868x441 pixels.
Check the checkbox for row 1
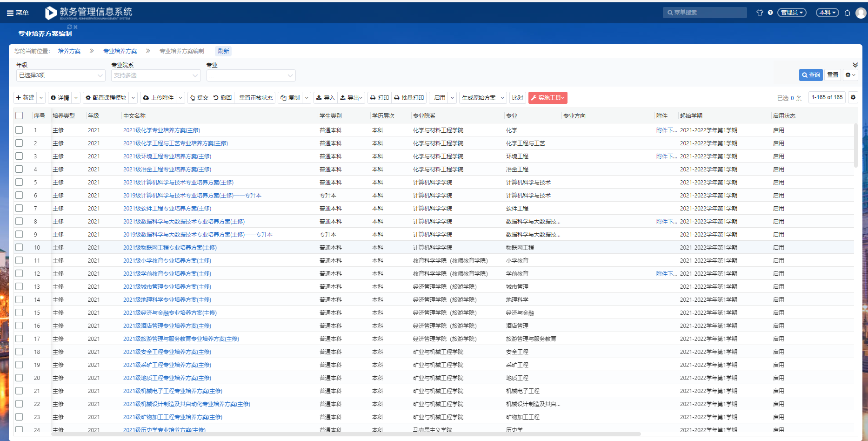(19, 130)
